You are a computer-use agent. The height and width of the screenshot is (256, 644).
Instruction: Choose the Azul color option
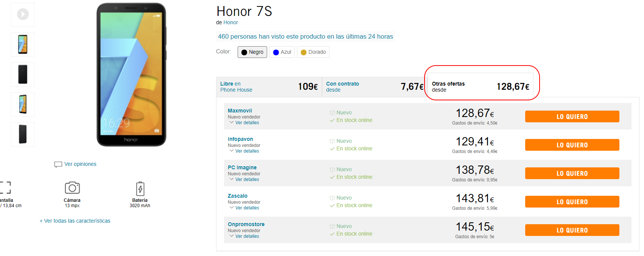point(282,52)
